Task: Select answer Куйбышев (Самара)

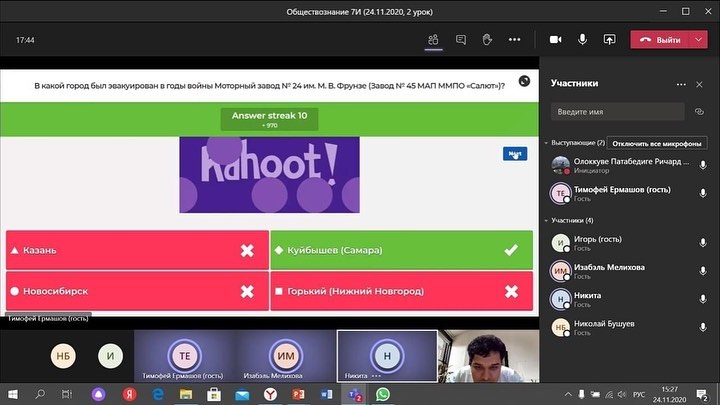Action: tap(402, 250)
